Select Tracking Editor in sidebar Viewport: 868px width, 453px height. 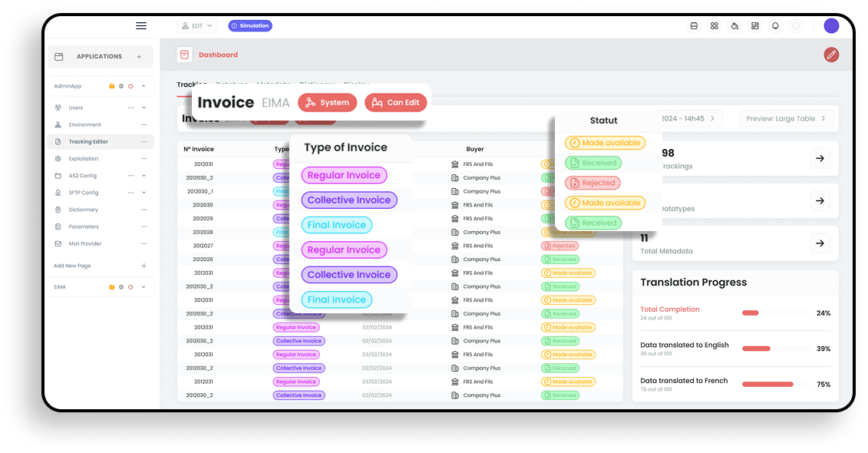[x=88, y=142]
